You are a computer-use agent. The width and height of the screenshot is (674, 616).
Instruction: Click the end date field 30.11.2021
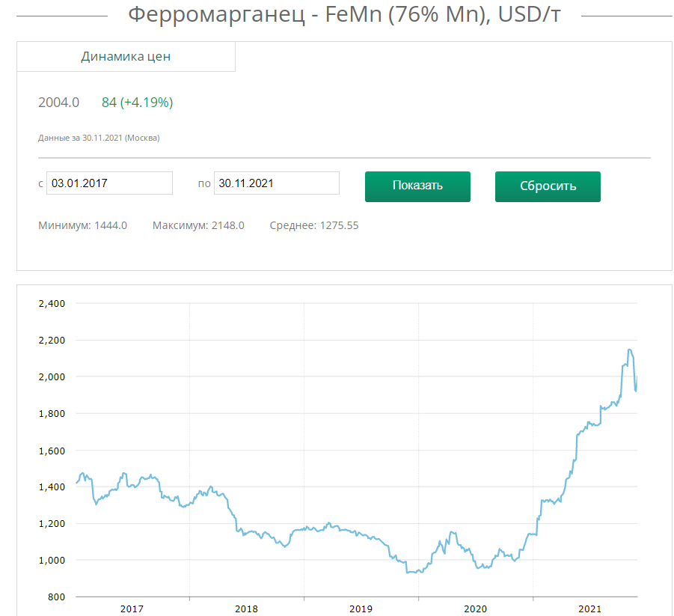pos(276,183)
